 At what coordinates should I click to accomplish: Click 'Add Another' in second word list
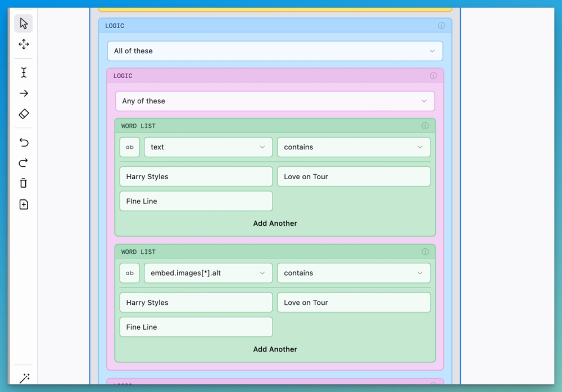click(x=275, y=349)
